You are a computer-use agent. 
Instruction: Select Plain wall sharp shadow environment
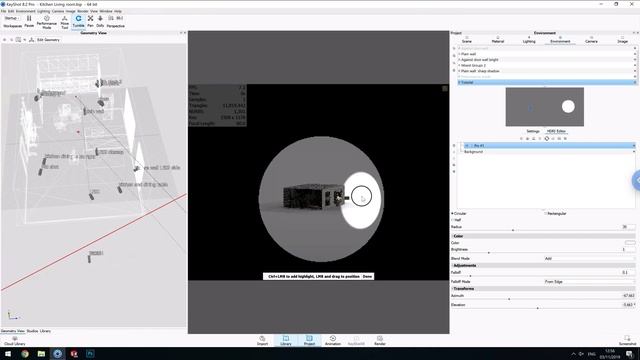(x=546, y=71)
